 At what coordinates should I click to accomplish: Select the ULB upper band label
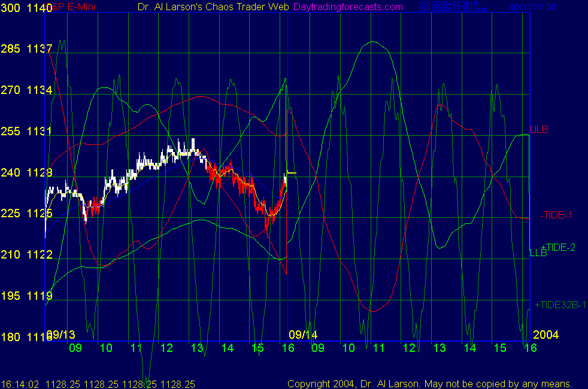(x=539, y=129)
